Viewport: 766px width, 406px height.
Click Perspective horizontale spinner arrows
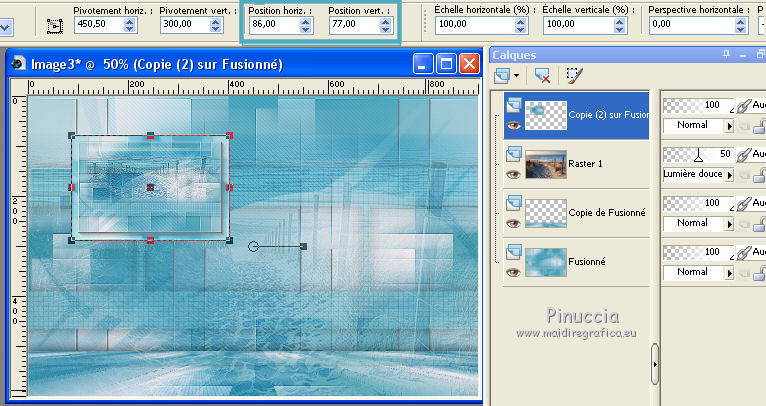point(741,25)
